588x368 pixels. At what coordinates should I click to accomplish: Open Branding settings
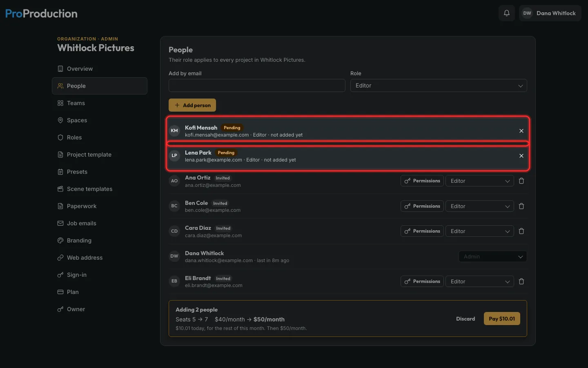(x=100, y=240)
